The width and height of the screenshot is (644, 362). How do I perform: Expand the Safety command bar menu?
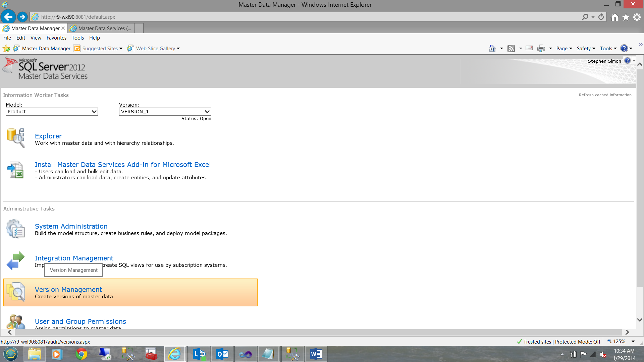pos(586,49)
